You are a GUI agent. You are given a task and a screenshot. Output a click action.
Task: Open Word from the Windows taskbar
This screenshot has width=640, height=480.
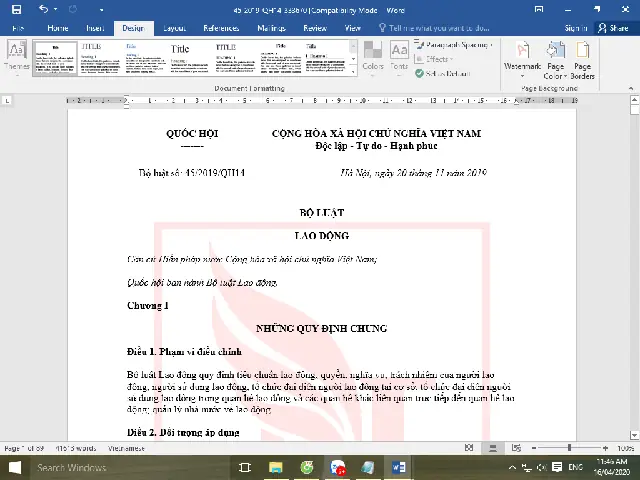(400, 467)
